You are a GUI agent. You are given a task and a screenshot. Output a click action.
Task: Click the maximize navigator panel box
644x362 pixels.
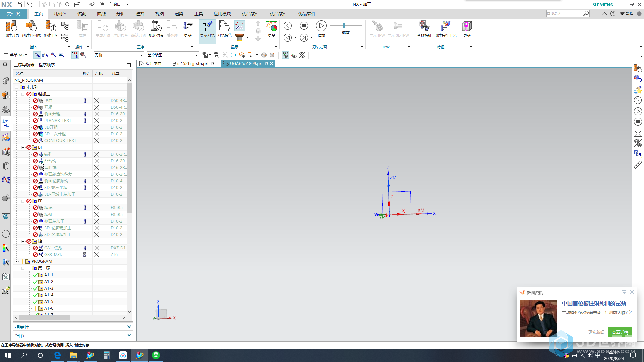coord(129,65)
